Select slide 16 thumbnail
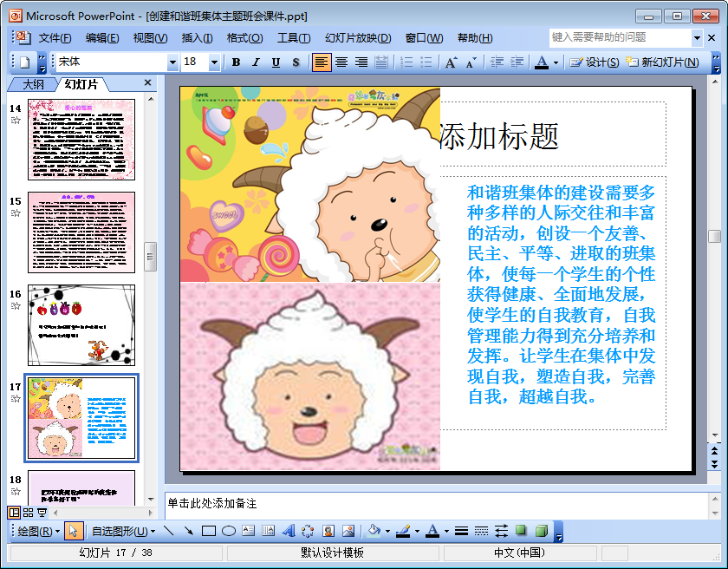 click(x=81, y=325)
